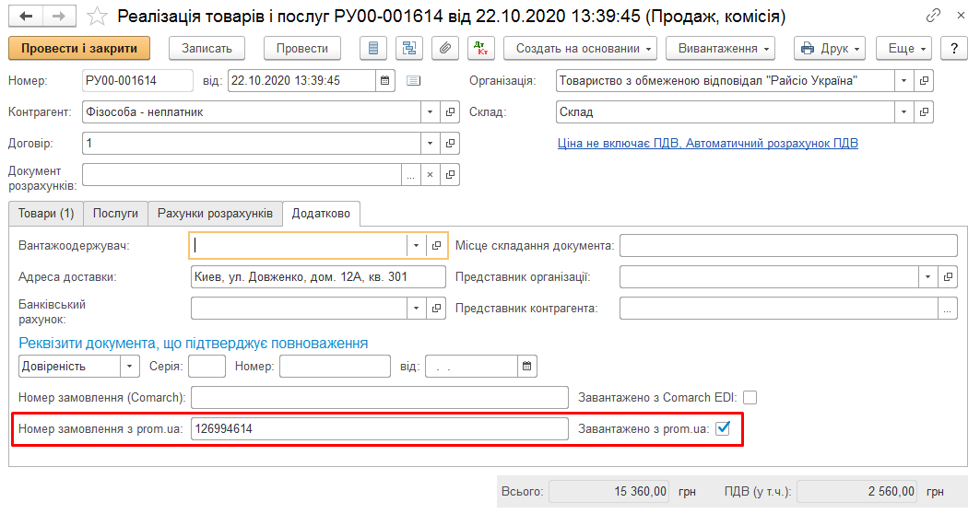Click 'Провести і закрити' button
Image resolution: width=980 pixels, height=514 pixels.
coord(79,49)
